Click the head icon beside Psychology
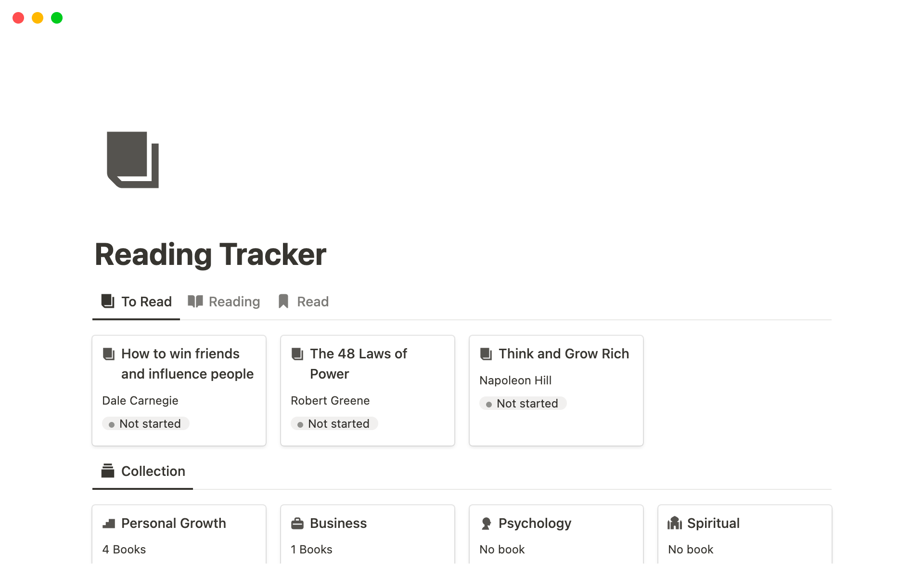 coord(486,524)
